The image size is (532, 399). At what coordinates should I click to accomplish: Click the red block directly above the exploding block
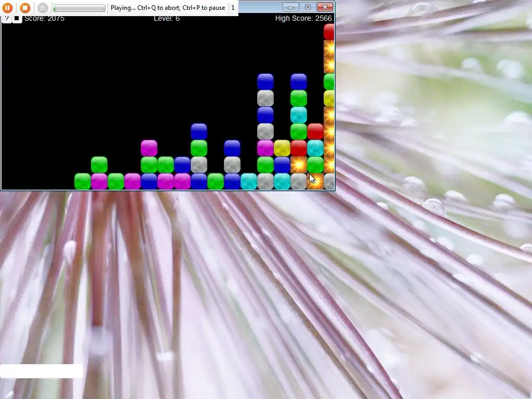coord(299,148)
